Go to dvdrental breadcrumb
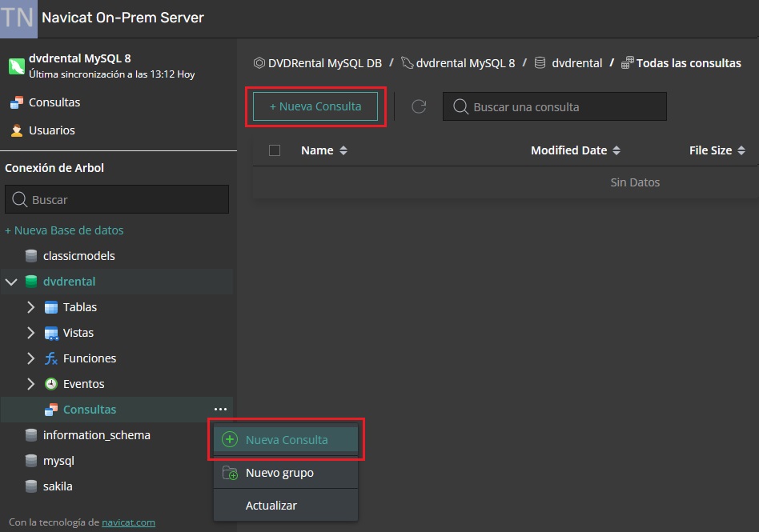 coord(577,63)
